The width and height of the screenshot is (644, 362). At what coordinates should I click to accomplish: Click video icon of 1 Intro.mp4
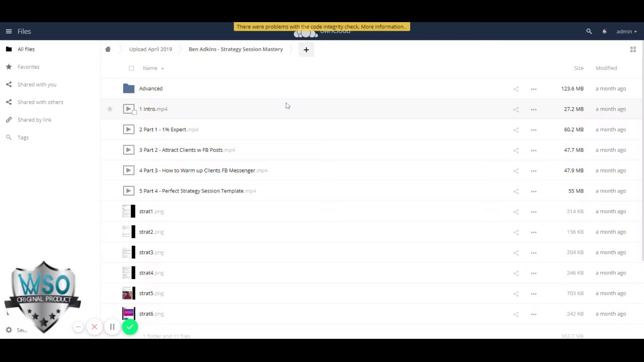click(x=128, y=109)
